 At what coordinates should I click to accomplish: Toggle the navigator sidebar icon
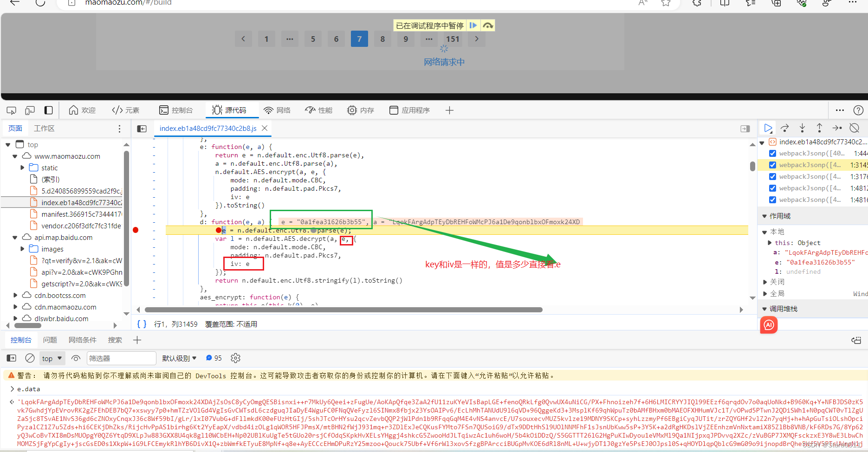point(142,129)
